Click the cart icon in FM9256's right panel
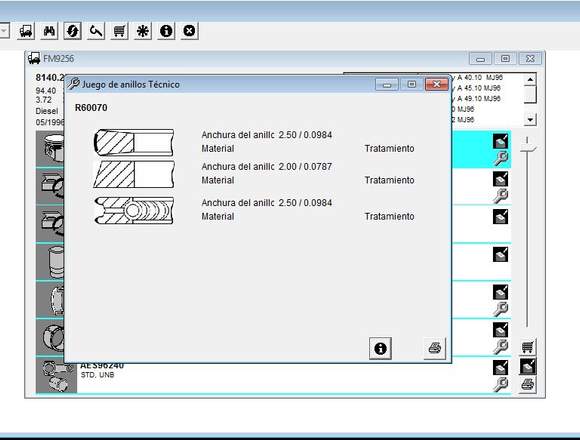This screenshot has height=440, width=580. click(527, 347)
